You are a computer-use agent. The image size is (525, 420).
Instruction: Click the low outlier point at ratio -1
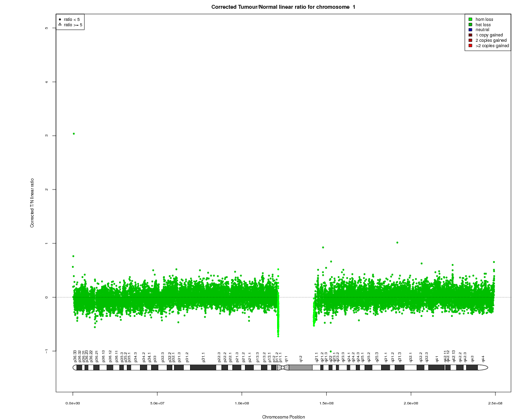331,351
